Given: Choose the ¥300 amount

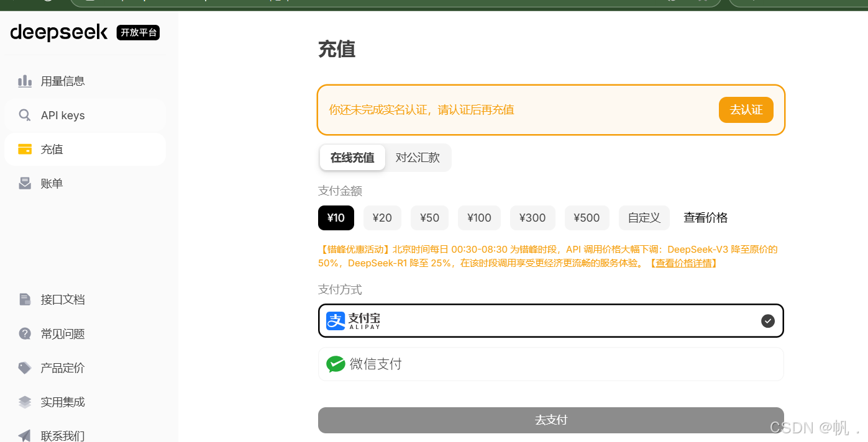Looking at the screenshot, I should point(532,218).
